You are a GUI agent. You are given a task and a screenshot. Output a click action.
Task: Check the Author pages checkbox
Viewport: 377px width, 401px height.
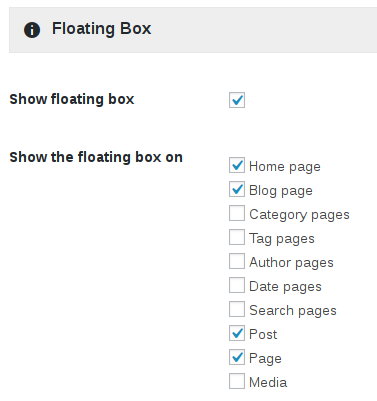(237, 261)
